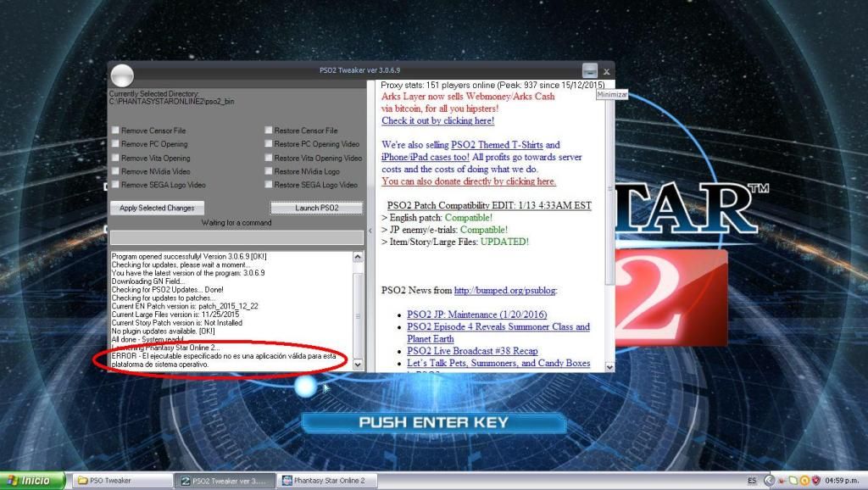Click the donate directly link
868x490 pixels.
[x=469, y=181]
